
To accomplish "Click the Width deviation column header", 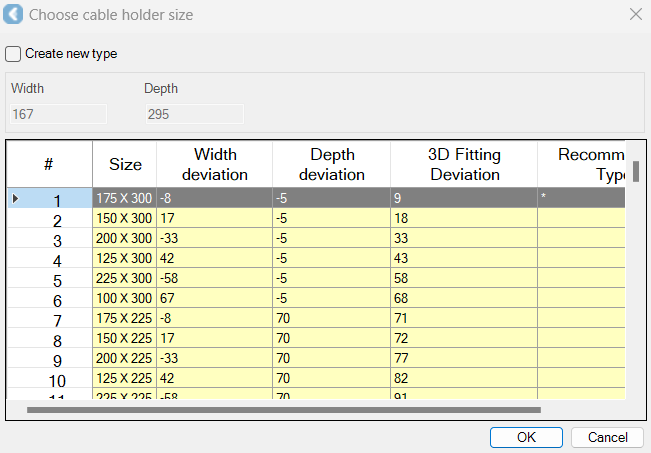I will (214, 164).
